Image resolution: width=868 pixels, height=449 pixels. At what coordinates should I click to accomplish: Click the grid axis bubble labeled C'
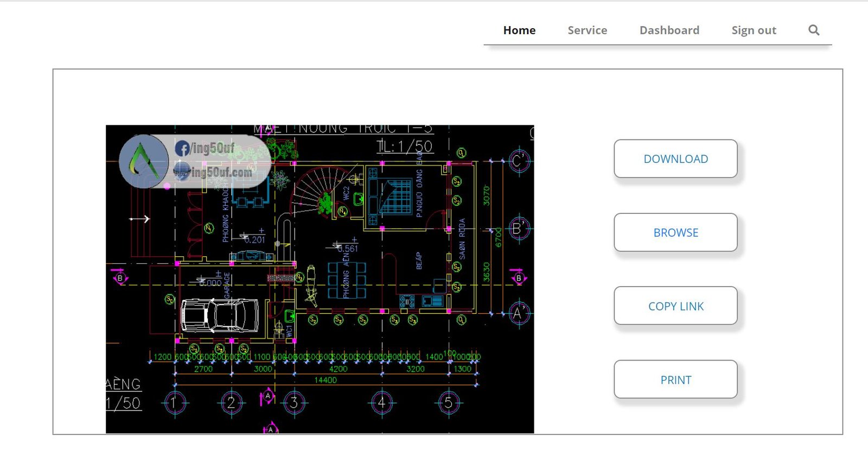tap(519, 161)
